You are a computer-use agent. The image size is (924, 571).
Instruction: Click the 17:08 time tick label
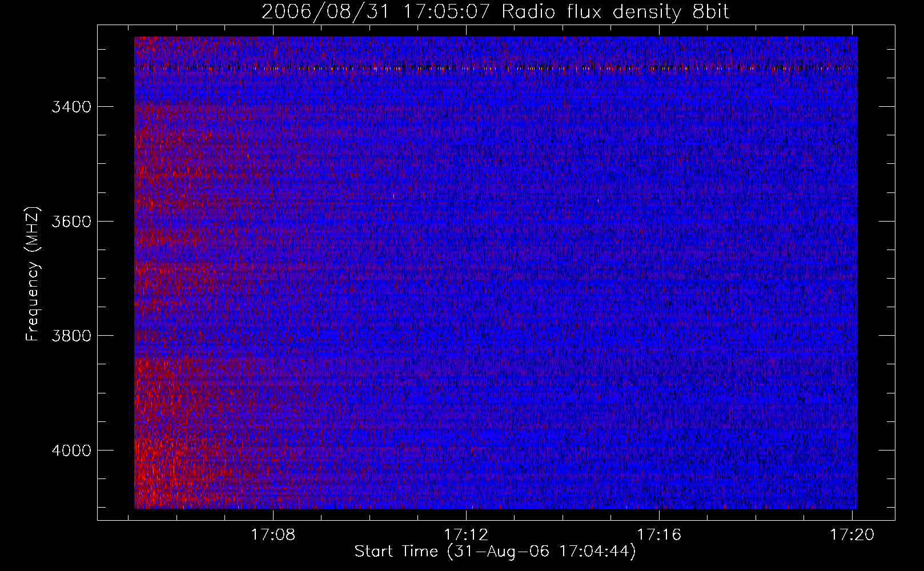point(273,535)
